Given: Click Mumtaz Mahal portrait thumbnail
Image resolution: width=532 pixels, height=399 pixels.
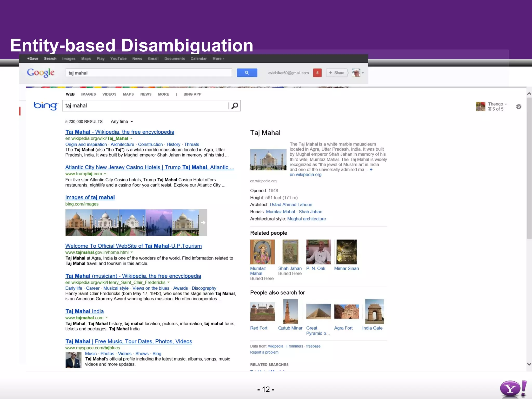Looking at the screenshot, I should point(262,252).
